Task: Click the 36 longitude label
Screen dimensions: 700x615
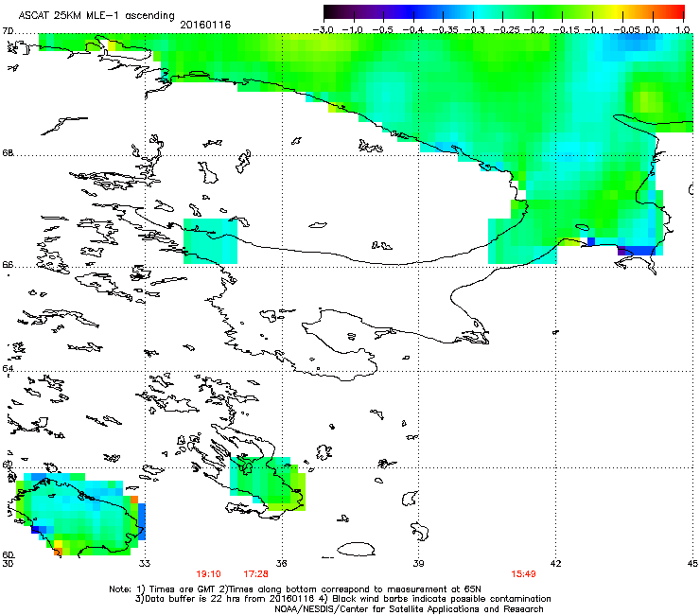Action: [281, 563]
